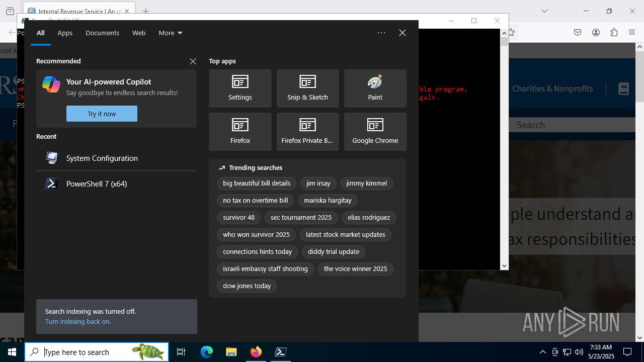Image resolution: width=644 pixels, height=362 pixels.
Task: Close the search panel with X
Action: point(403,33)
